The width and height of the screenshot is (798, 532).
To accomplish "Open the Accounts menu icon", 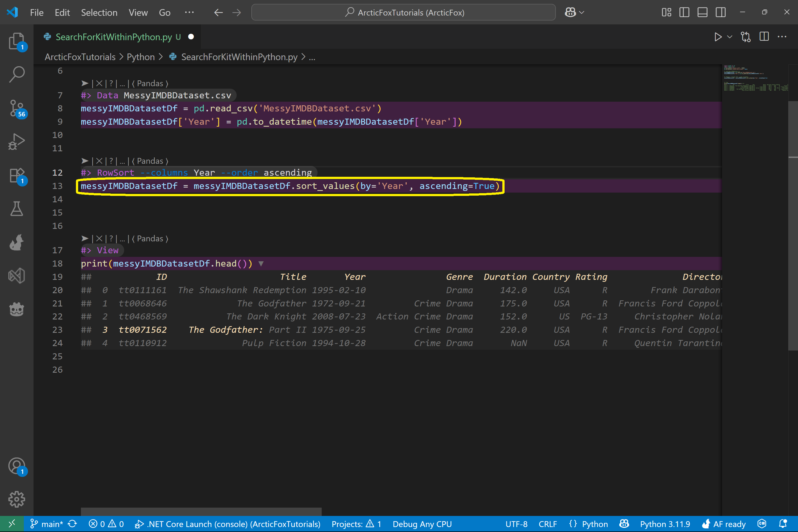I will pyautogui.click(x=17, y=466).
